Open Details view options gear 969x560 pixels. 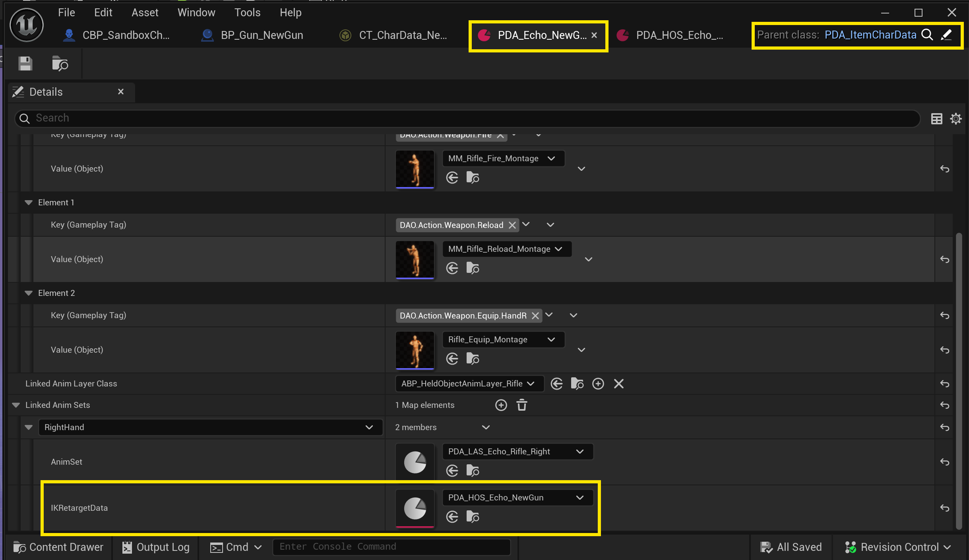point(955,118)
